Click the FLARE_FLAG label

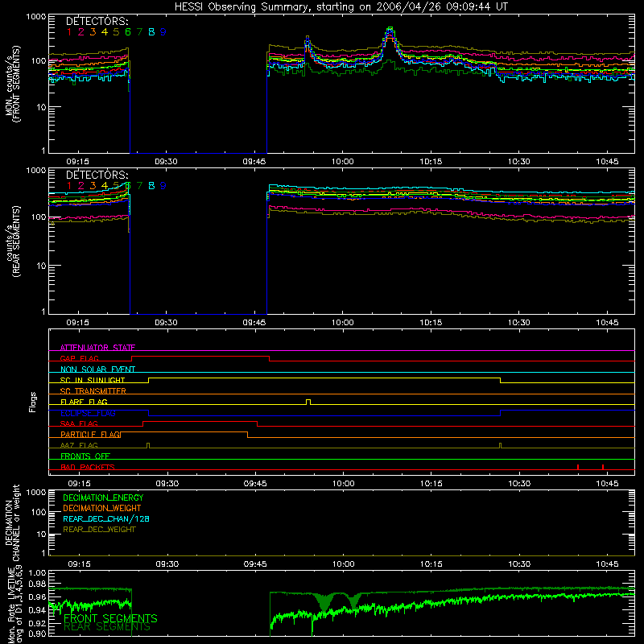point(84,402)
